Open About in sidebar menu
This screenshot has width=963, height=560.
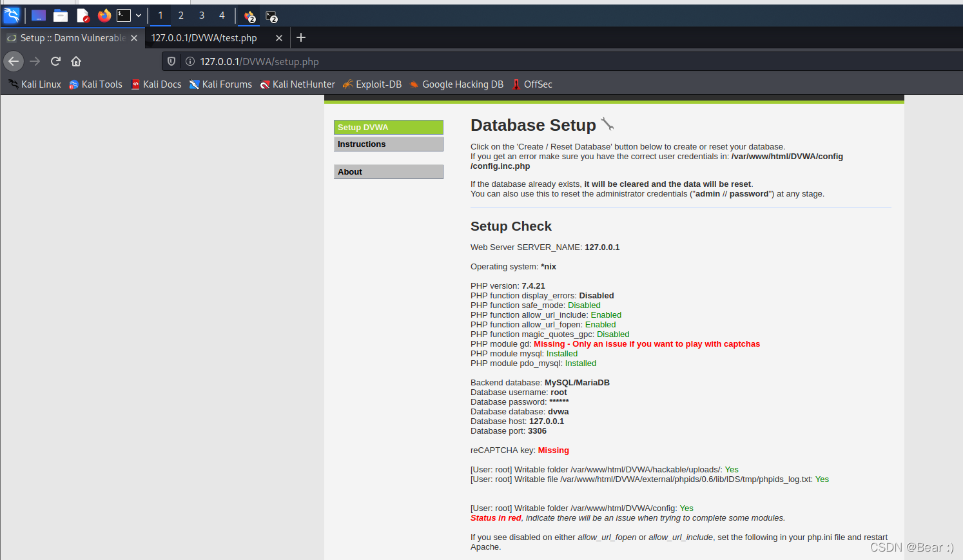(x=389, y=172)
